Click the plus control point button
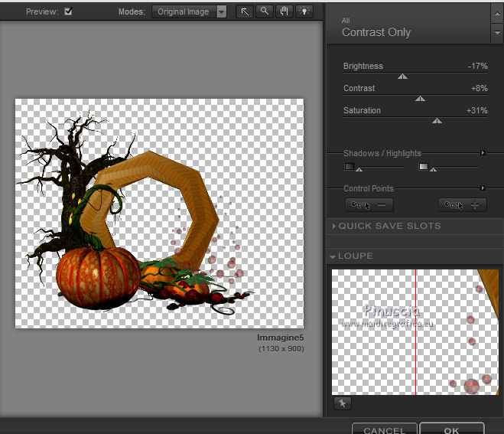 pyautogui.click(x=463, y=204)
